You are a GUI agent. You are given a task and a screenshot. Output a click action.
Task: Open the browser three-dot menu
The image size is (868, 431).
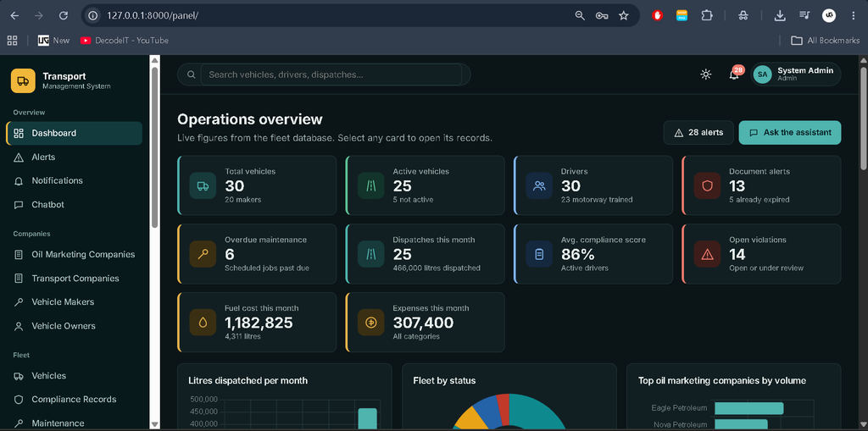(x=853, y=15)
